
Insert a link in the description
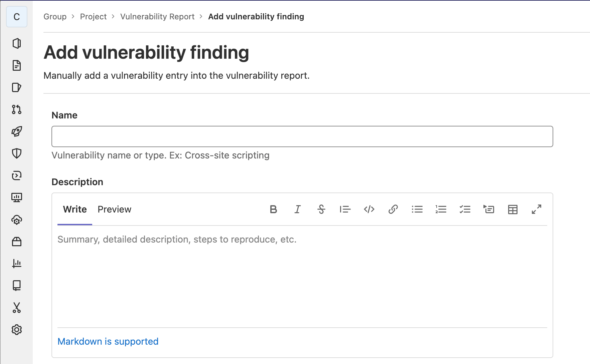pyautogui.click(x=393, y=210)
